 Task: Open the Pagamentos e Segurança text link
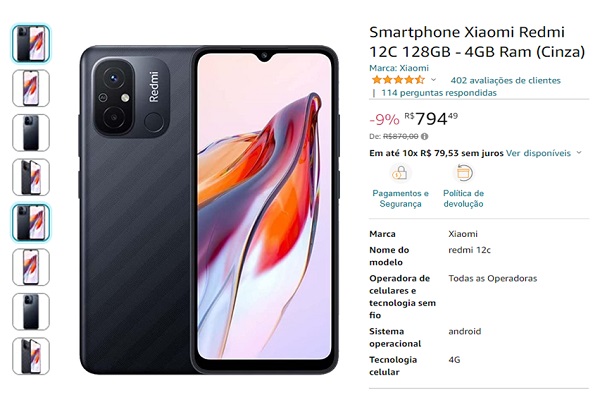(400, 198)
